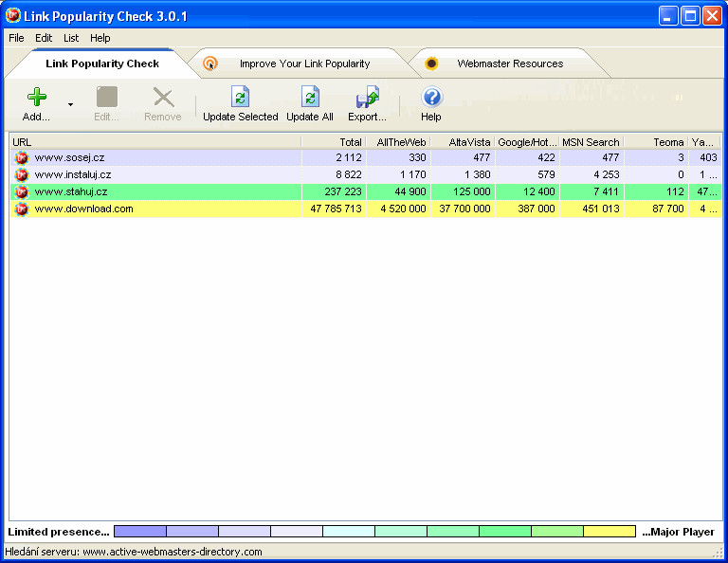Click the target icon on Improve tab
This screenshot has height=563, width=728.
210,64
